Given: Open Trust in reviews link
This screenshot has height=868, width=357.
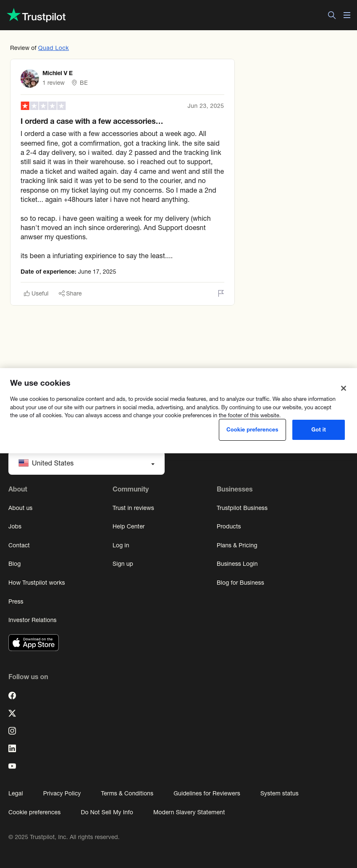Looking at the screenshot, I should [133, 508].
